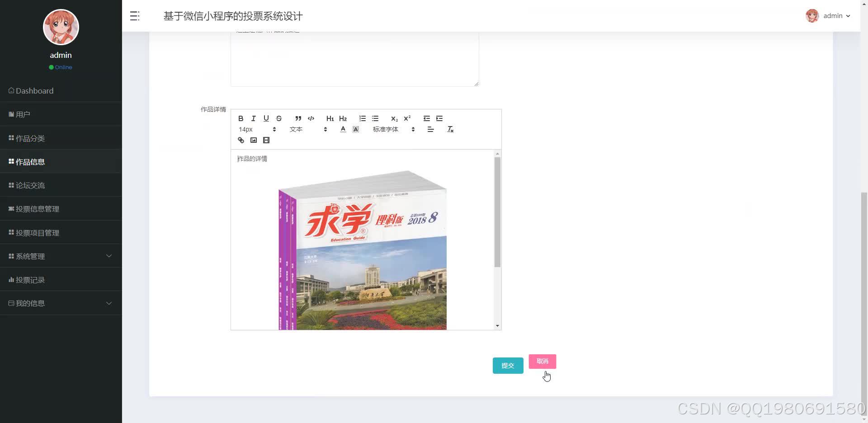
Task: Click editor scrollbar up arrow
Action: point(497,154)
